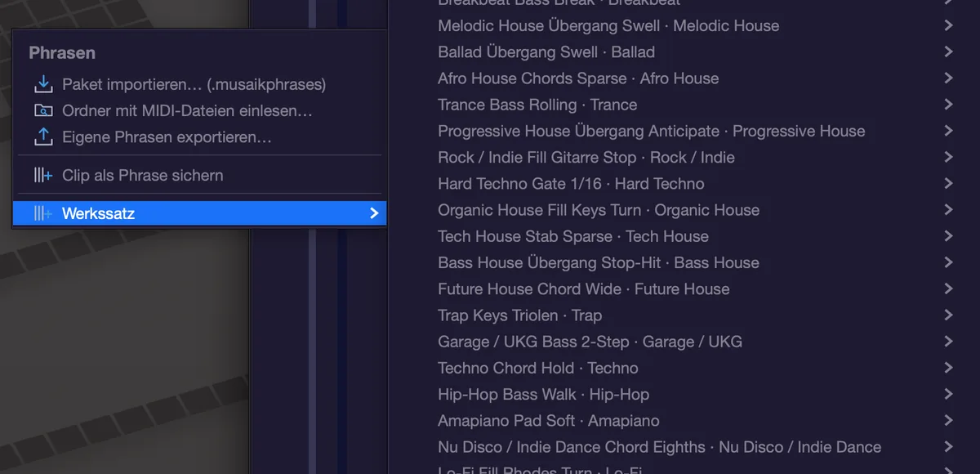Expand chevron of Melodic House Übergang Swell
The width and height of the screenshot is (980, 474).
coord(948,25)
